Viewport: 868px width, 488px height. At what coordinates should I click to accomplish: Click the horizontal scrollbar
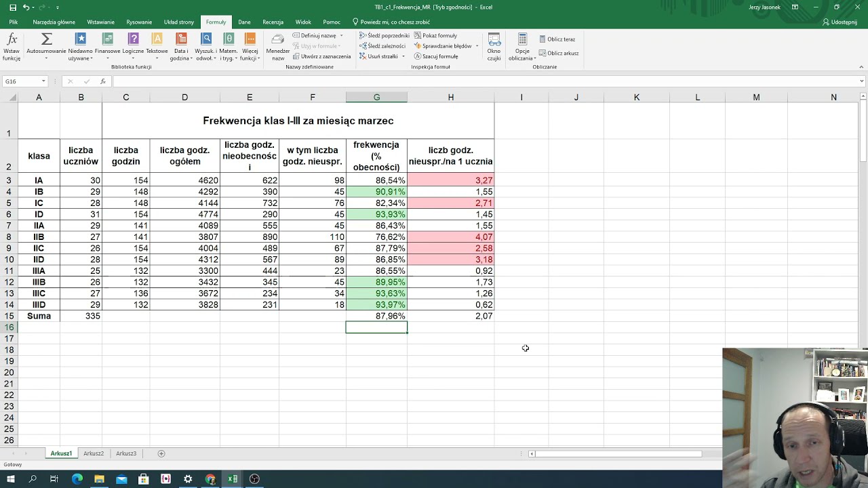[x=618, y=453]
